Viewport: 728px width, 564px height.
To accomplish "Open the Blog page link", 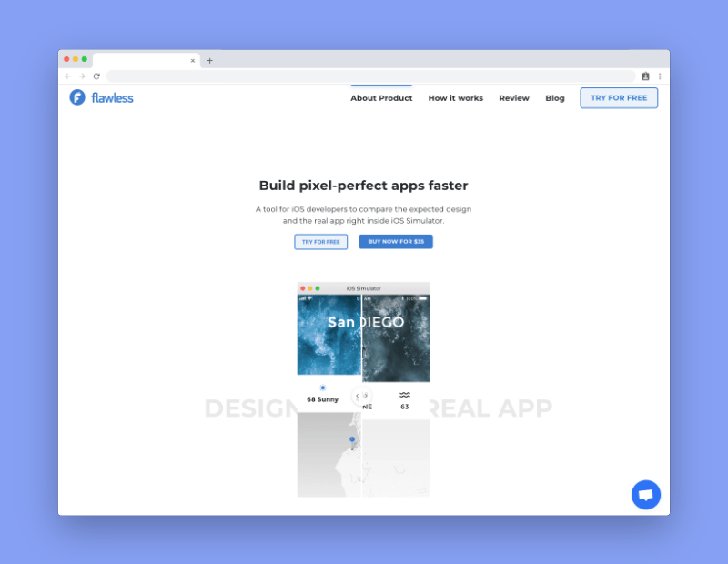I will pos(555,98).
